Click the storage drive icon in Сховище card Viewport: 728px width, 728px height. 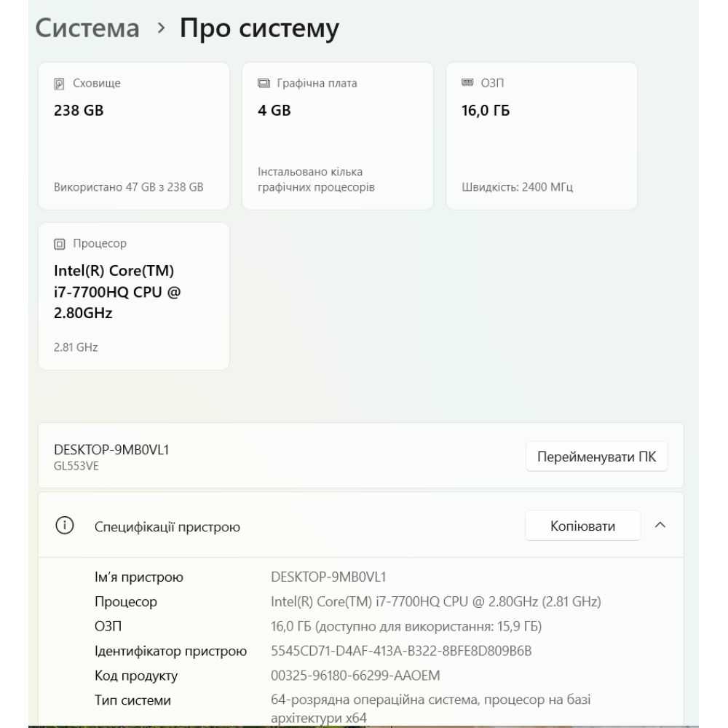pyautogui.click(x=60, y=84)
